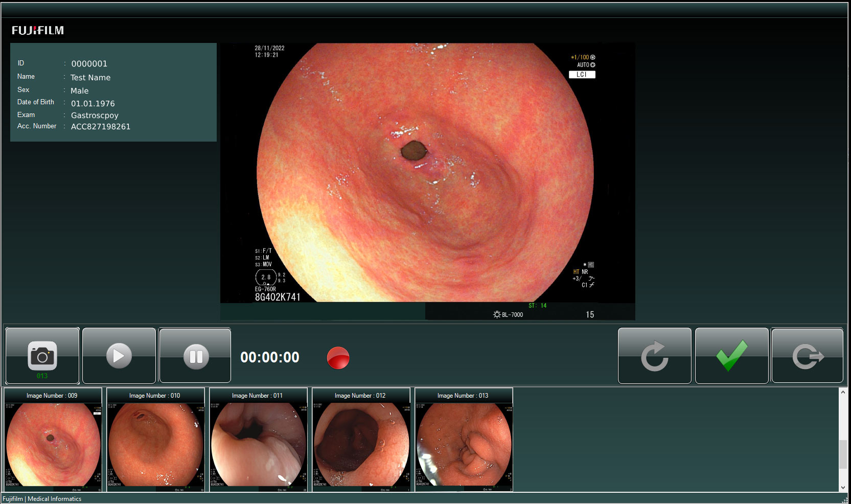
Task: Select thumbnail Image Number 012
Action: (361, 444)
